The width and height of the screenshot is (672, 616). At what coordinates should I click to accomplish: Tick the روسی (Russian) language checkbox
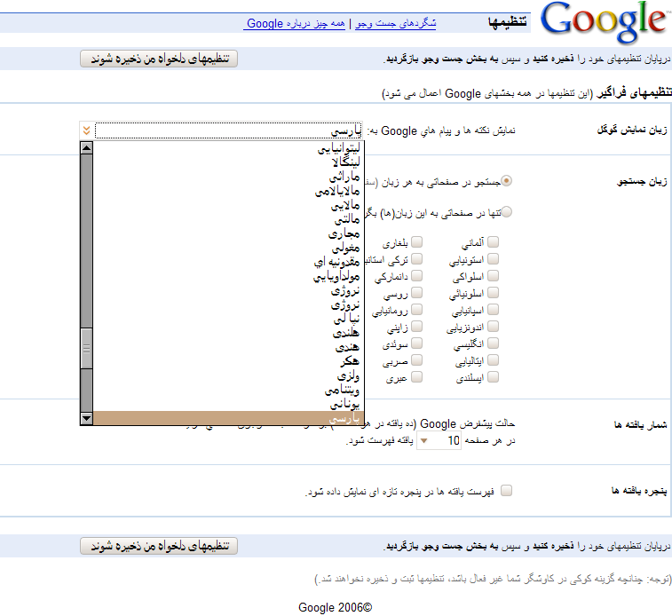(x=416, y=293)
